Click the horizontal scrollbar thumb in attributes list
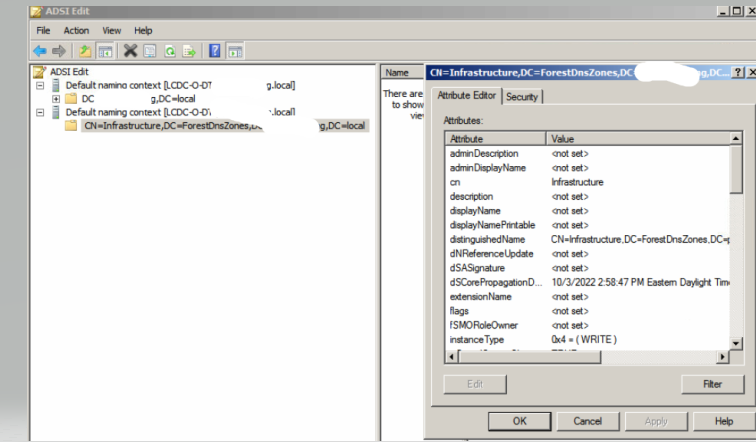756x442 pixels. click(529, 357)
